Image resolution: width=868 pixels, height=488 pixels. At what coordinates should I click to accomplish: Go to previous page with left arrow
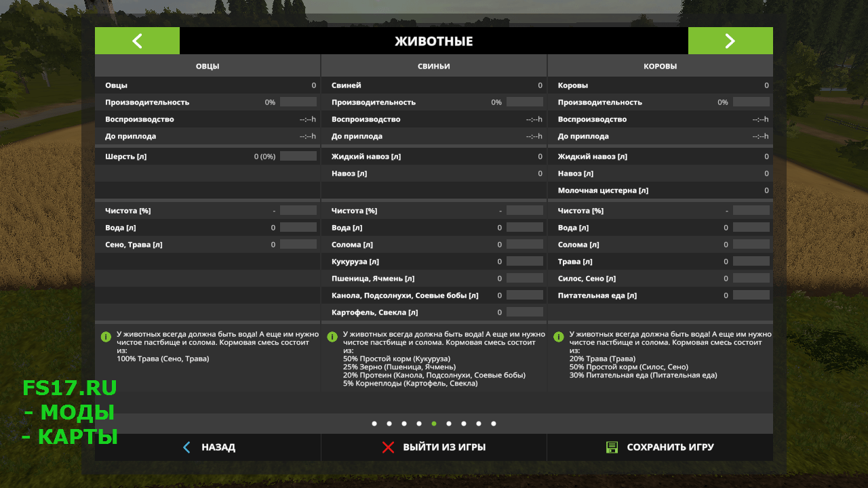coord(137,41)
